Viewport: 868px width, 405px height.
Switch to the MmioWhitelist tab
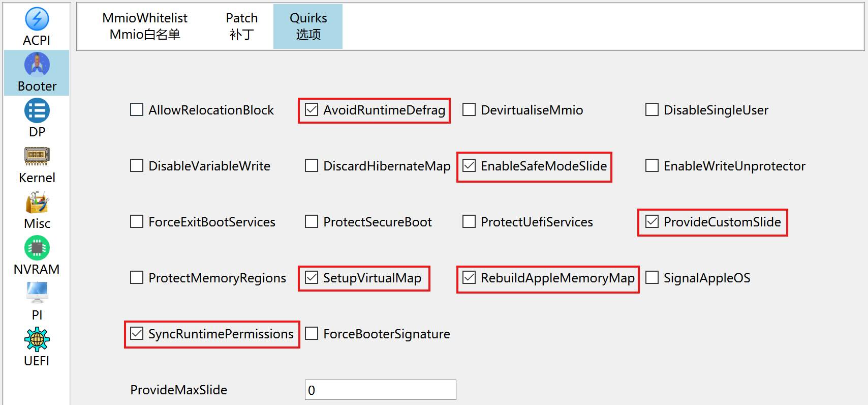pos(145,26)
